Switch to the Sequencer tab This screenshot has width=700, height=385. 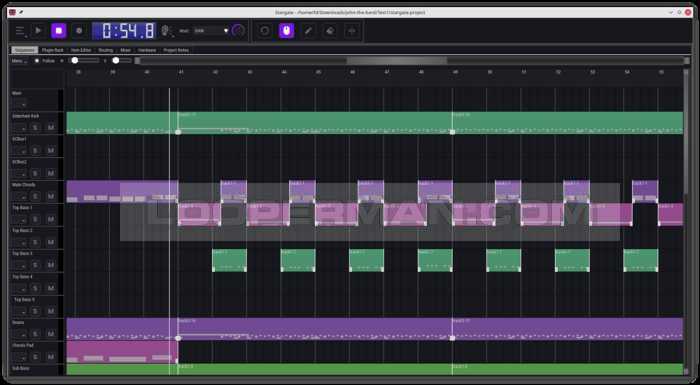[x=24, y=50]
